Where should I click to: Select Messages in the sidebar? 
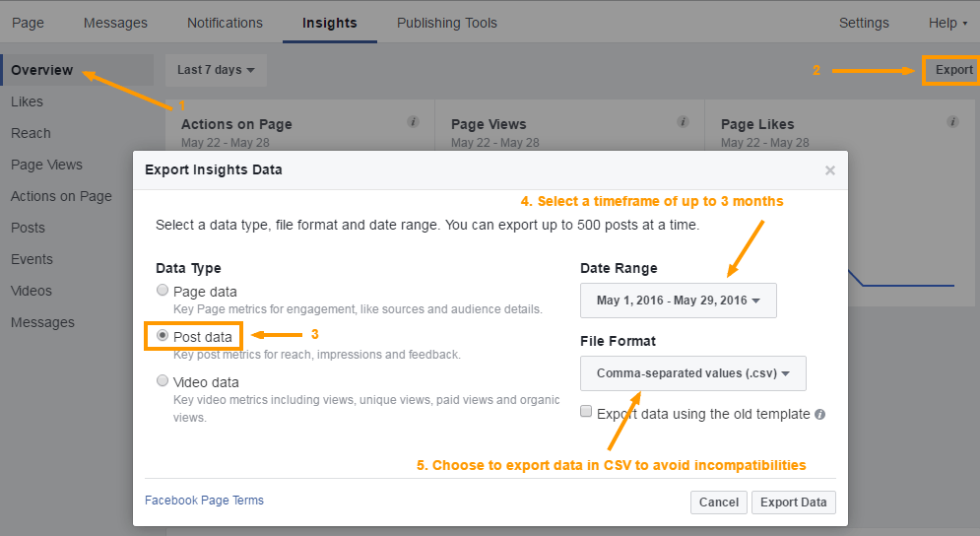click(42, 322)
